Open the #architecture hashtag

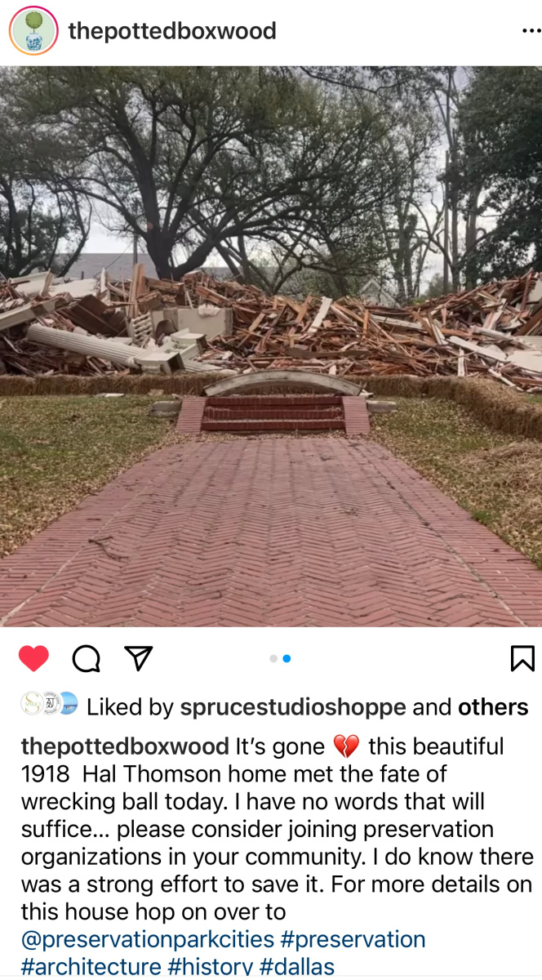pos(91,967)
